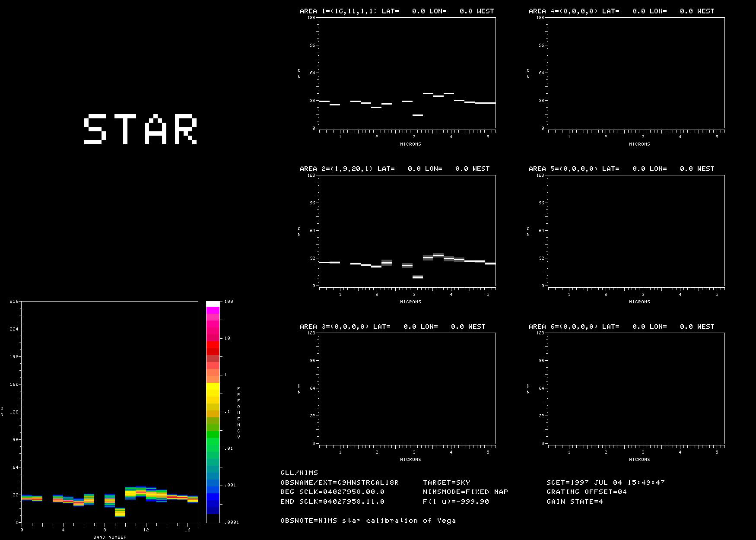
Task: Click the large STAR title text
Action: click(140, 129)
